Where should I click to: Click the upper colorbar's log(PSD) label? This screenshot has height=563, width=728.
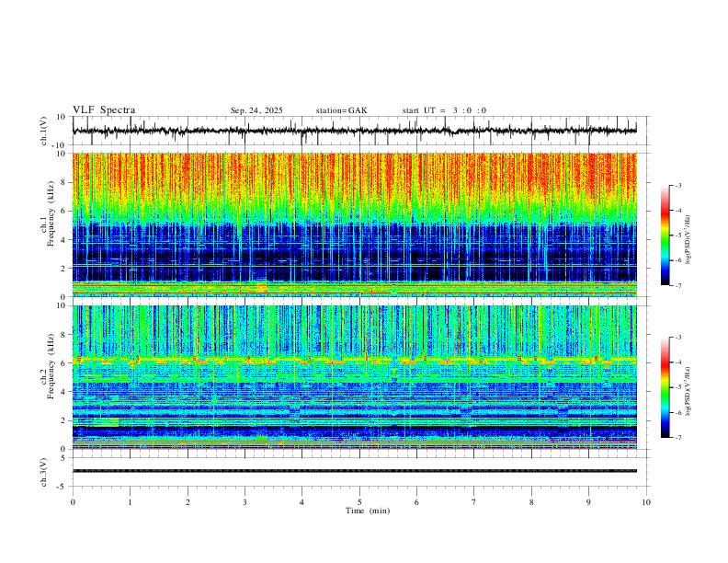[x=688, y=240]
